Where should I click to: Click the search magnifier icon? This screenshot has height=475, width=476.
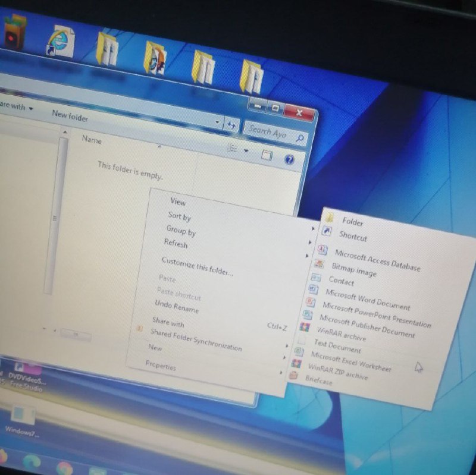point(300,139)
